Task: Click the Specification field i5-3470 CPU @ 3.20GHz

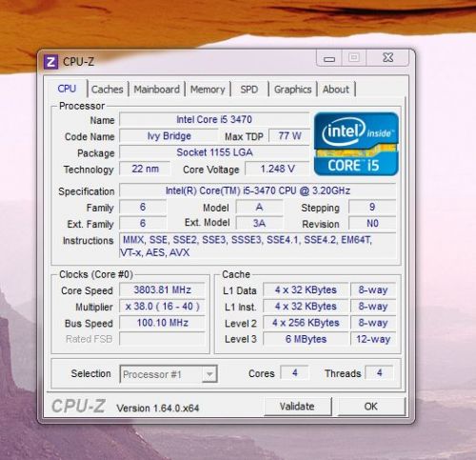Action: tap(258, 190)
